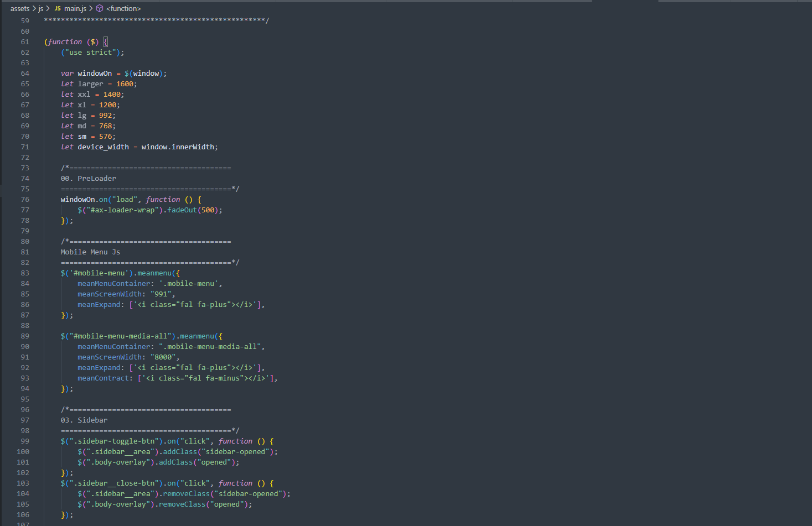The height and width of the screenshot is (526, 812).
Task: Click line number 83 in the gutter
Action: tap(25, 273)
